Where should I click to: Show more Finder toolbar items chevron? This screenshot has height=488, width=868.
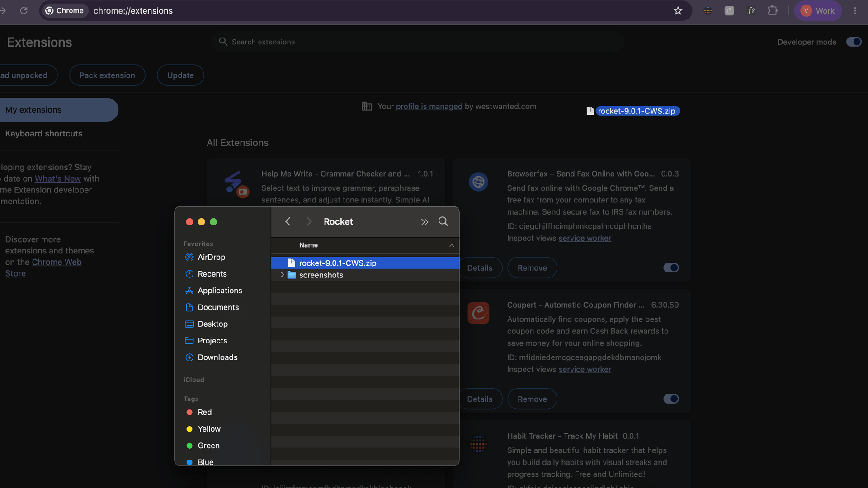(424, 222)
